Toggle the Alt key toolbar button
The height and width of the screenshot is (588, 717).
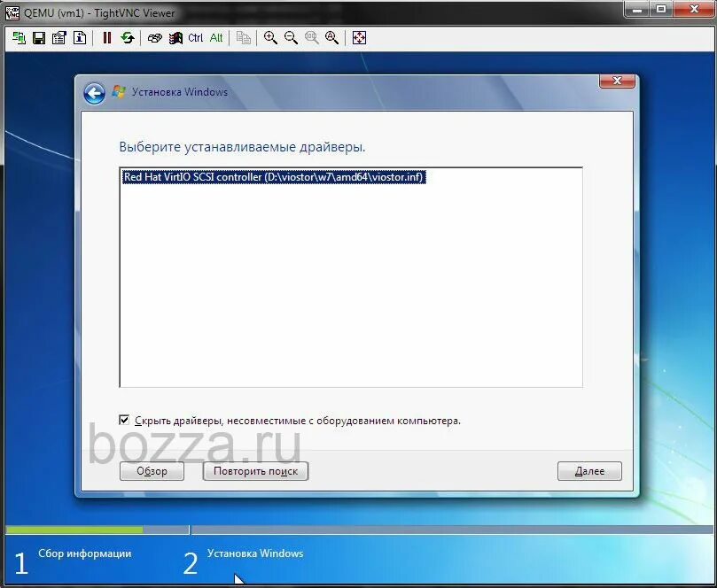(216, 37)
